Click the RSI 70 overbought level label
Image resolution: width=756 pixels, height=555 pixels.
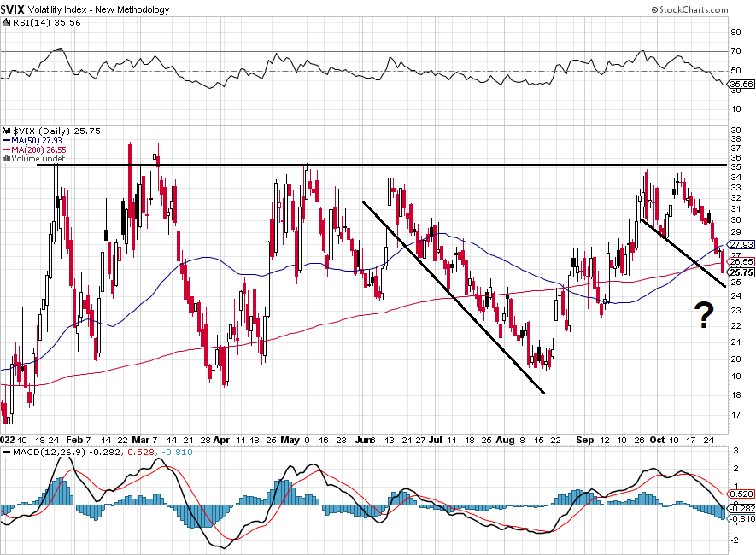point(735,50)
